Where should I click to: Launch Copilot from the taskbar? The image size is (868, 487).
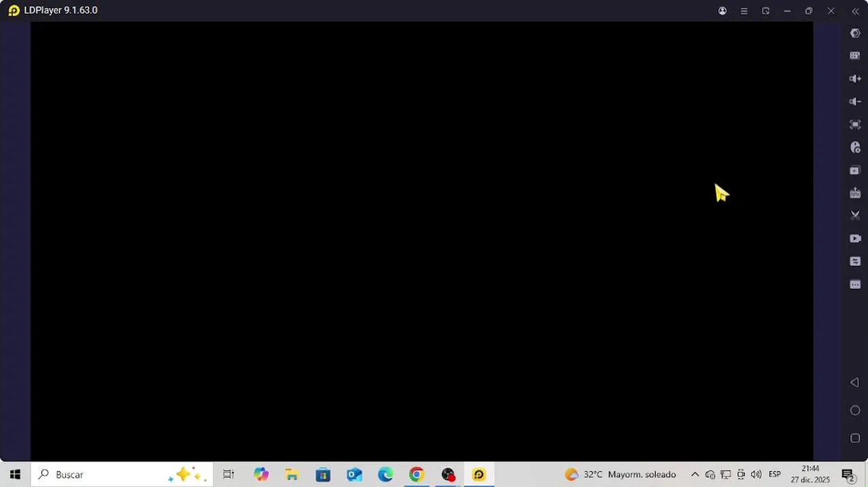coord(261,475)
